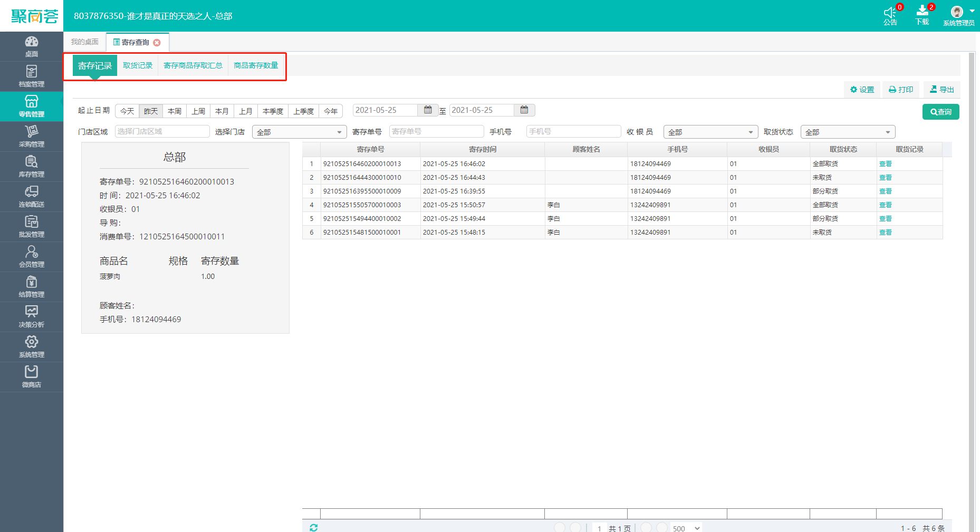Open 系统管理 in the sidebar

(32, 347)
